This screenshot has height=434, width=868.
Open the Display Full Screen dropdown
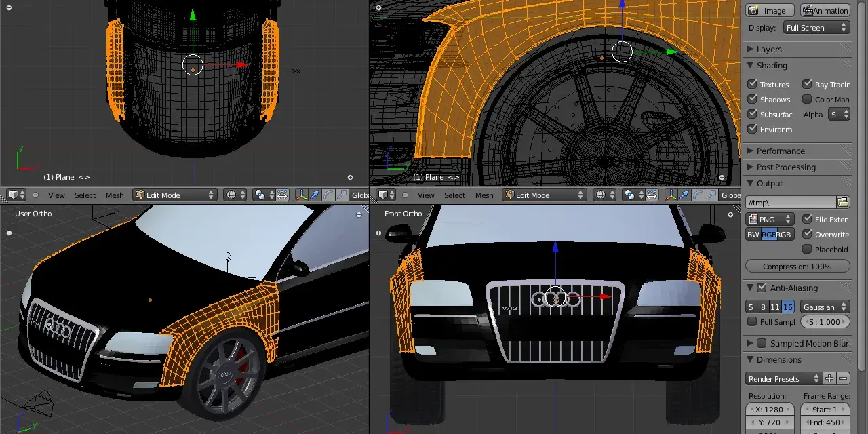click(x=816, y=28)
